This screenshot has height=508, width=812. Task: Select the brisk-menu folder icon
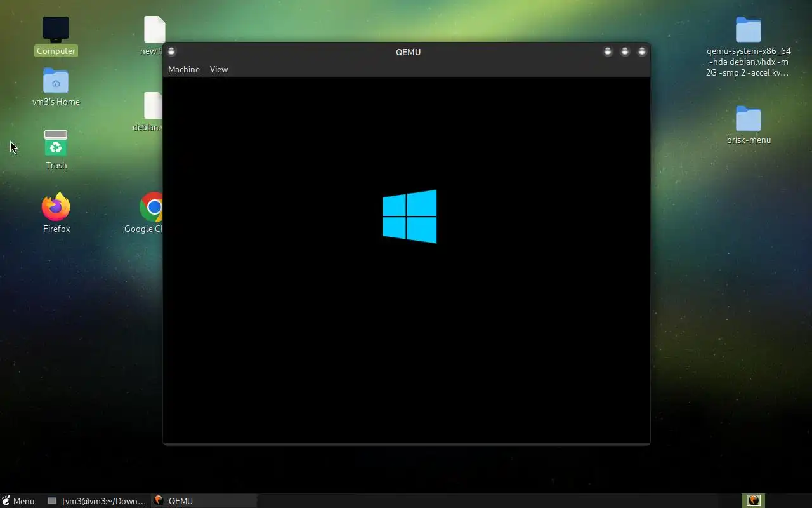click(749, 125)
